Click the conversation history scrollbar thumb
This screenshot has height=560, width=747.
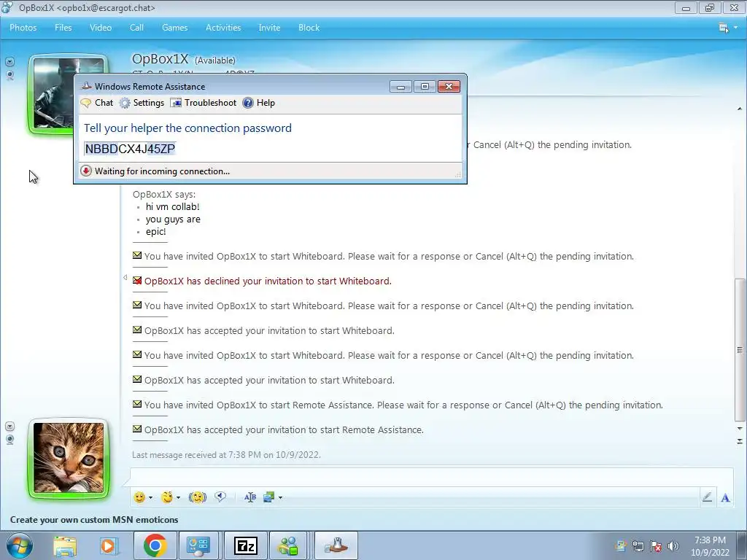click(740, 349)
